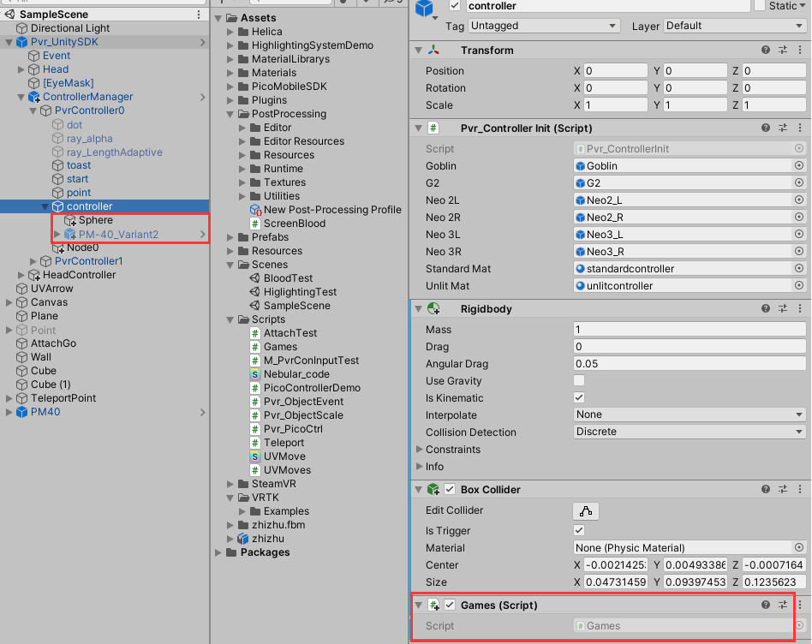The image size is (812, 644).
Task: Select the BloodTest scene asset
Action: (288, 278)
